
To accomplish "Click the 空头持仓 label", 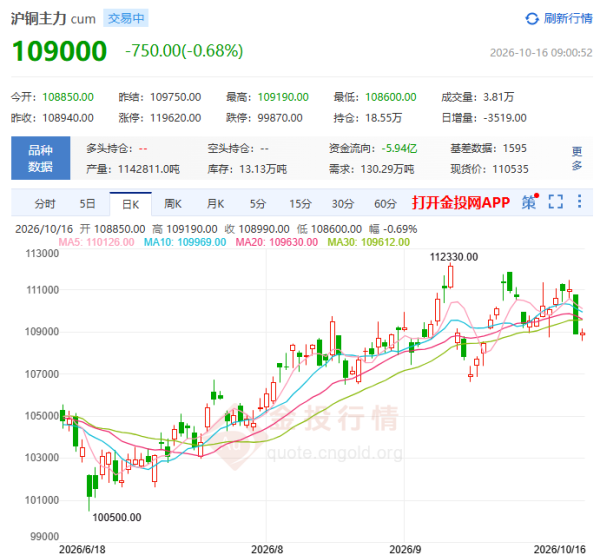I will click(x=231, y=148).
